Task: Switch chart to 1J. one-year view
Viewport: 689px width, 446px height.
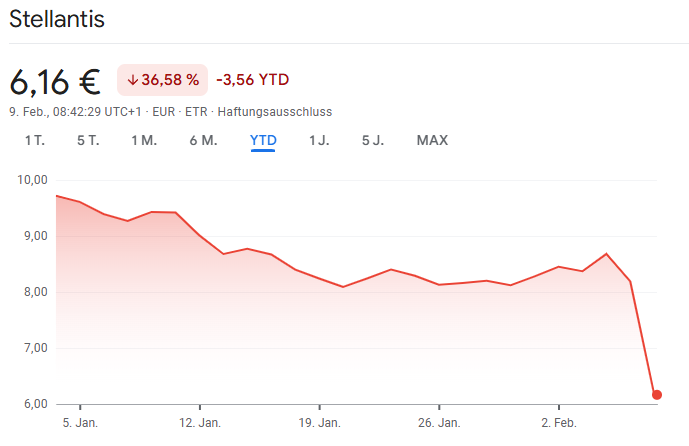Action: (x=319, y=140)
